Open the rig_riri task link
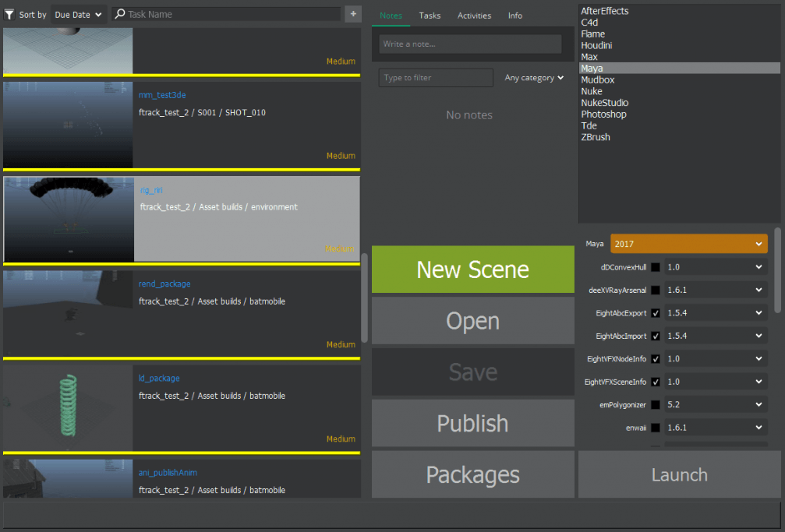The image size is (785, 532). pos(151,190)
